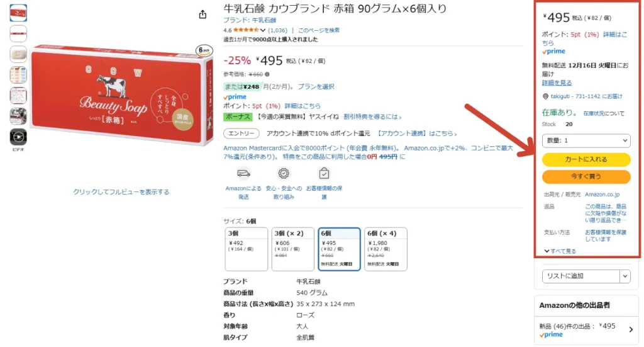Viewport: 644px width, 347px height.
Task: Click the エントリー button
Action: click(241, 134)
